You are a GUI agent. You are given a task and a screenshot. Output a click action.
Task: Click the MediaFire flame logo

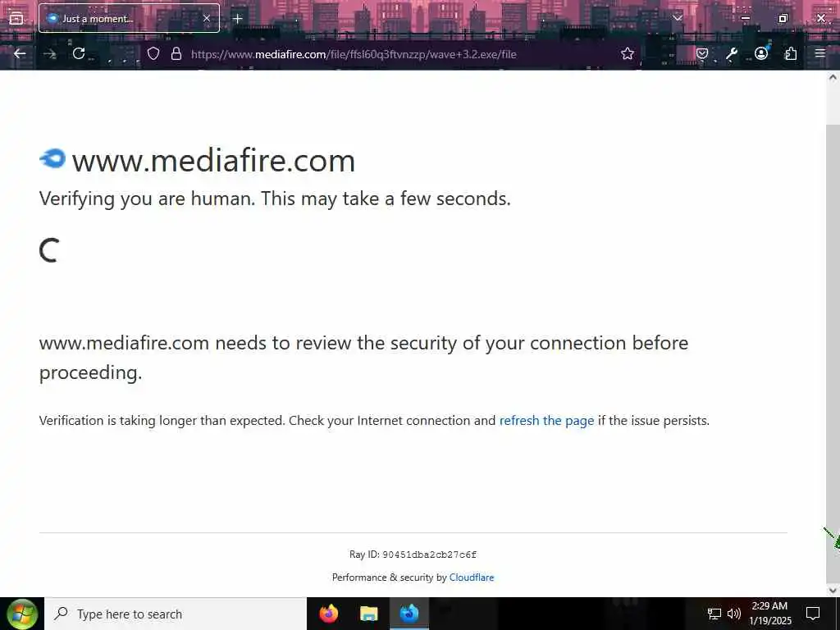[x=52, y=158]
